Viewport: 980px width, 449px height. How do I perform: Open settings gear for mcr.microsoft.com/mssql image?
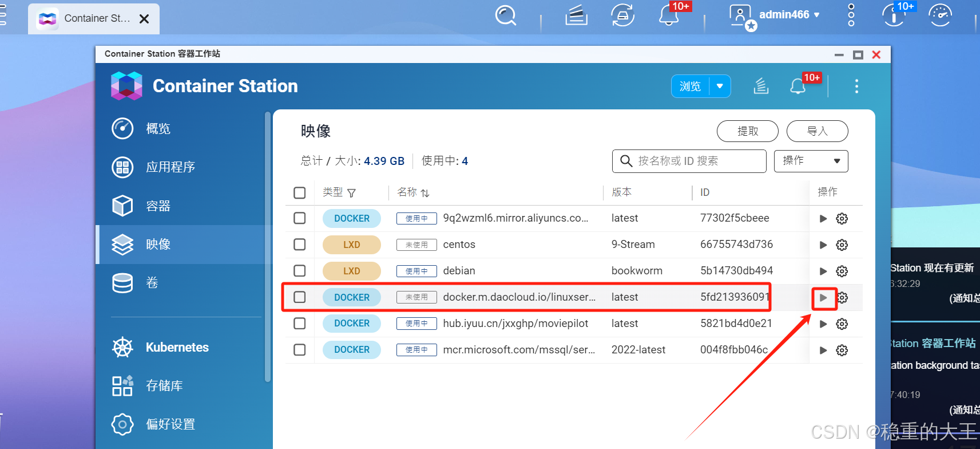pyautogui.click(x=842, y=350)
